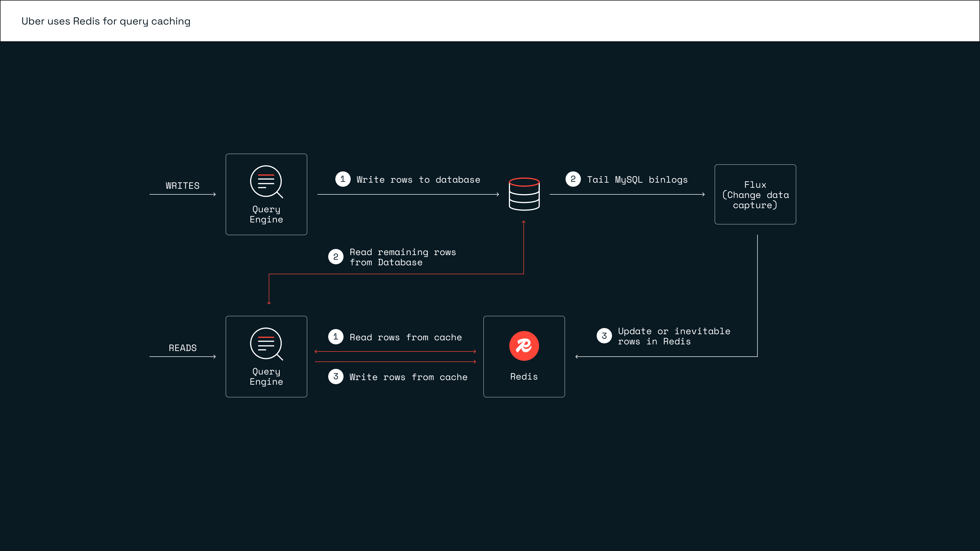Screen dimensions: 980x551
Task: Click the Tail MySQL binlogs text
Action: click(637, 180)
